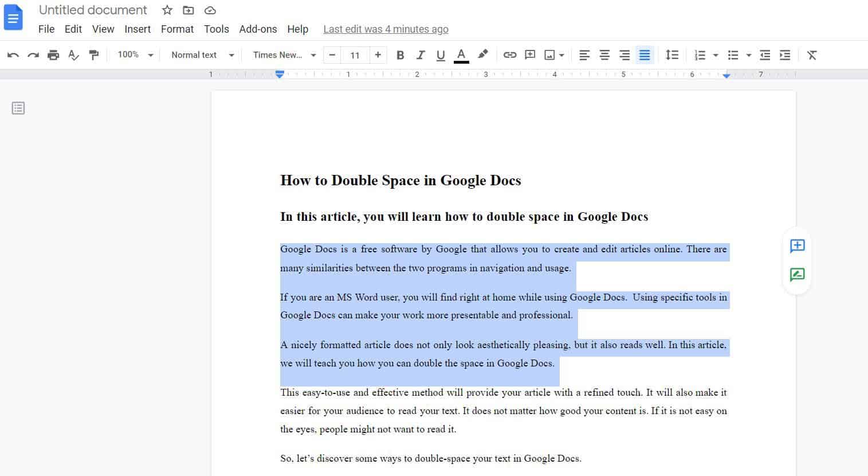
Task: Open the Tools menu
Action: [x=217, y=29]
